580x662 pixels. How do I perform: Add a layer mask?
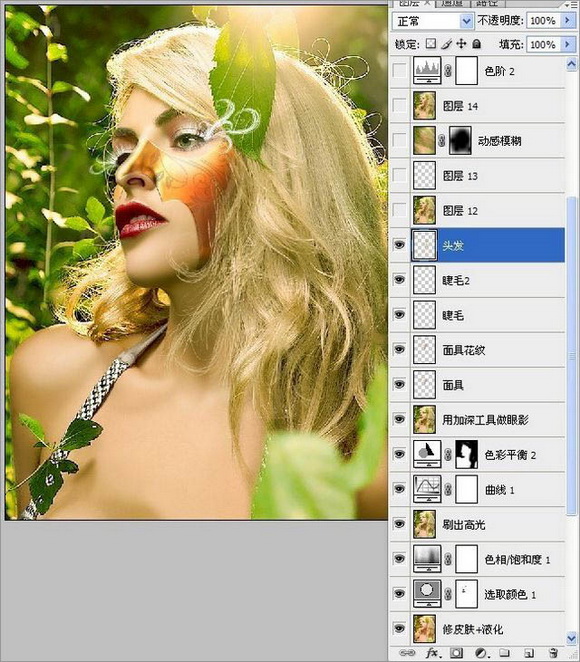coord(455,653)
